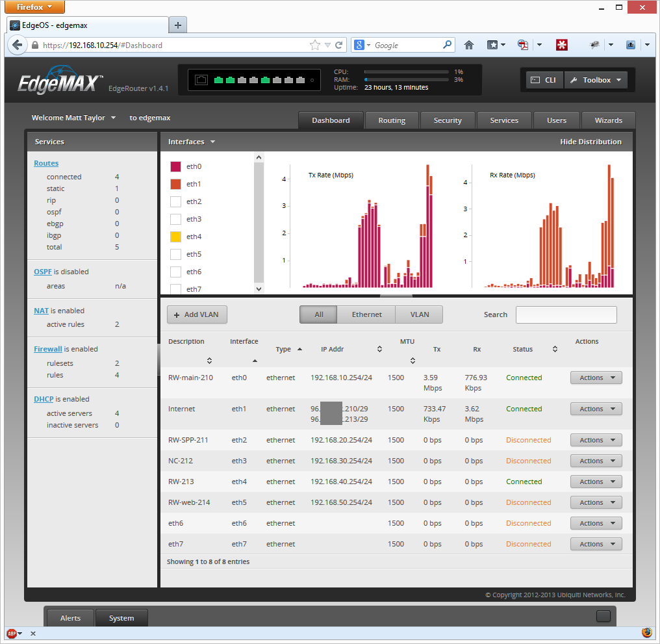Toggle the eth2 interface checkbox in legend
The width and height of the screenshot is (660, 644).
tap(175, 201)
